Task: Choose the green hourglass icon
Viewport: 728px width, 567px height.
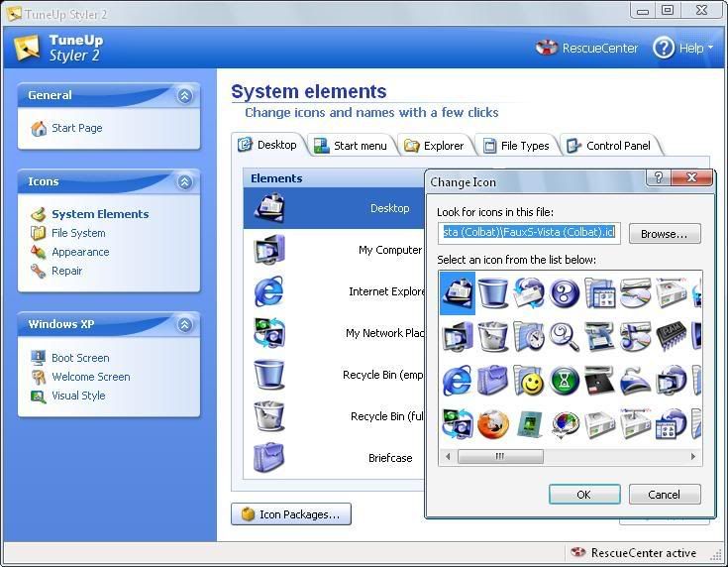Action: point(564,381)
